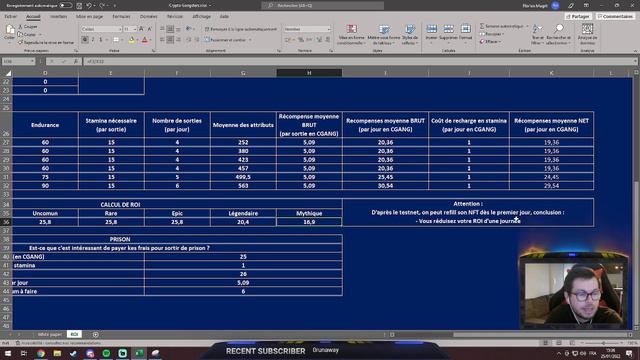
Task: Open the font color dropdown arrow
Action: click(150, 40)
